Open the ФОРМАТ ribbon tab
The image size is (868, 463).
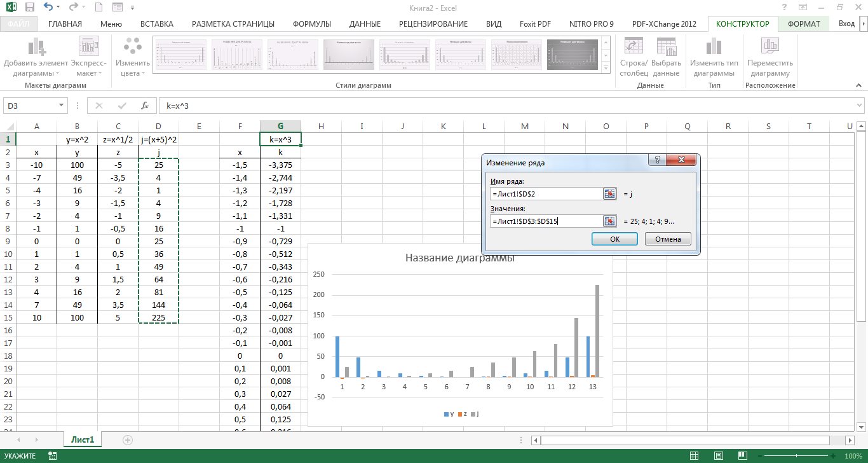pos(803,24)
